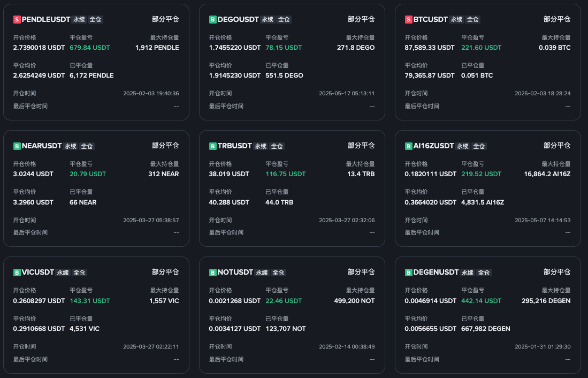Click the 永续 tag on the NOTUSDT card
The height and width of the screenshot is (378, 588).
[262, 273]
